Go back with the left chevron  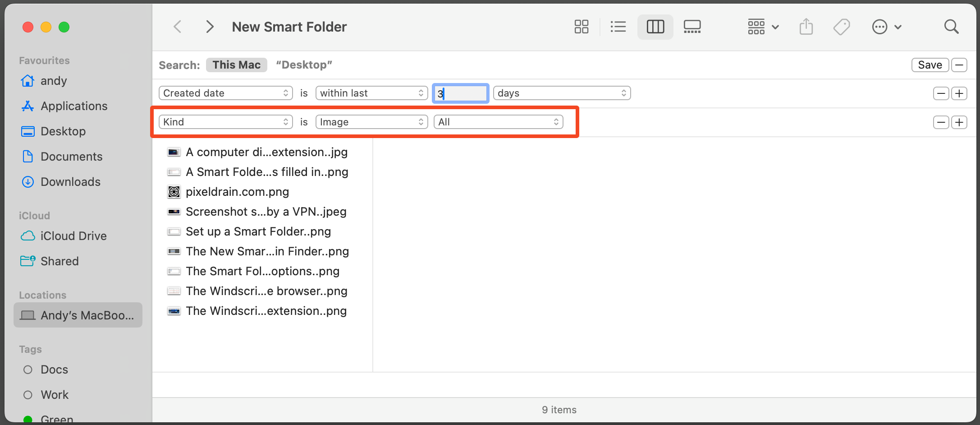pyautogui.click(x=178, y=27)
